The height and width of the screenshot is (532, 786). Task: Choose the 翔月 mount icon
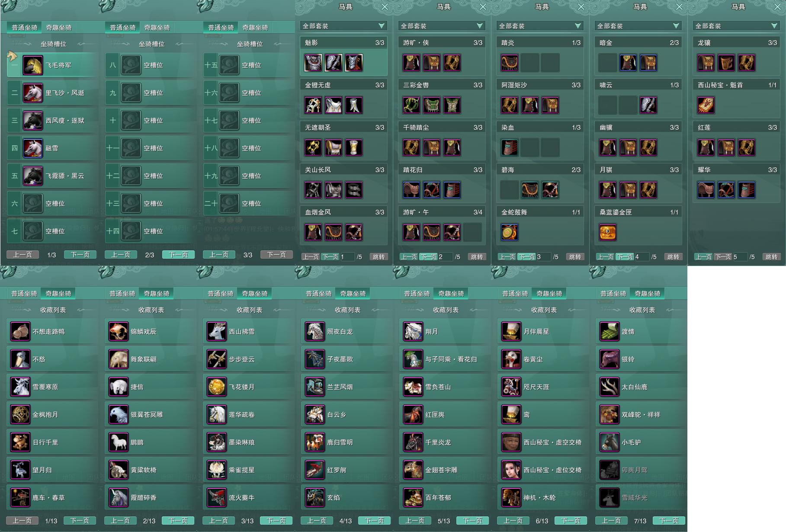[413, 332]
